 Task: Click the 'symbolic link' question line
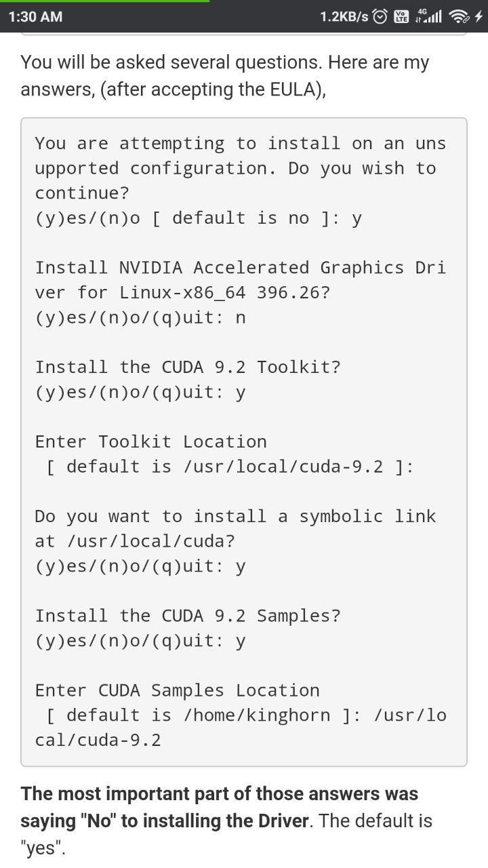pos(235,517)
